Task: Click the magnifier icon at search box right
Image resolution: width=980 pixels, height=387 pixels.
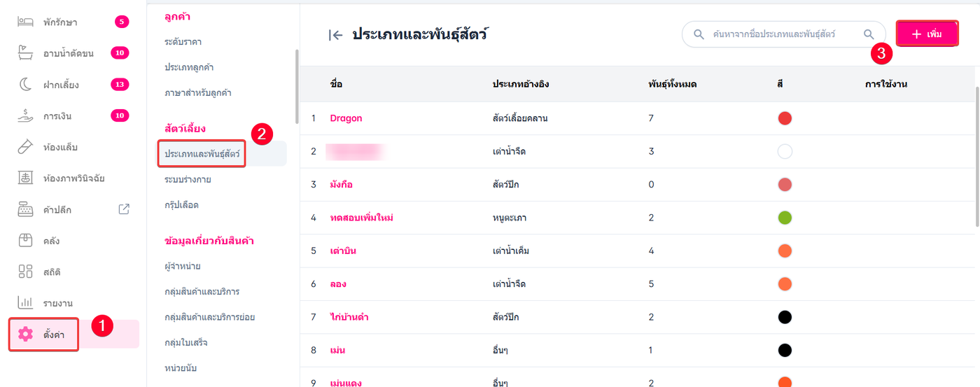Action: pos(869,34)
